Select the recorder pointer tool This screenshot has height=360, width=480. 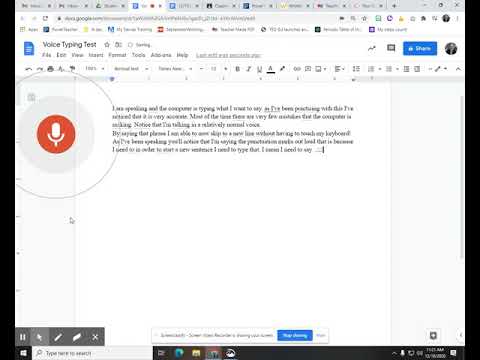pyautogui.click(x=39, y=337)
